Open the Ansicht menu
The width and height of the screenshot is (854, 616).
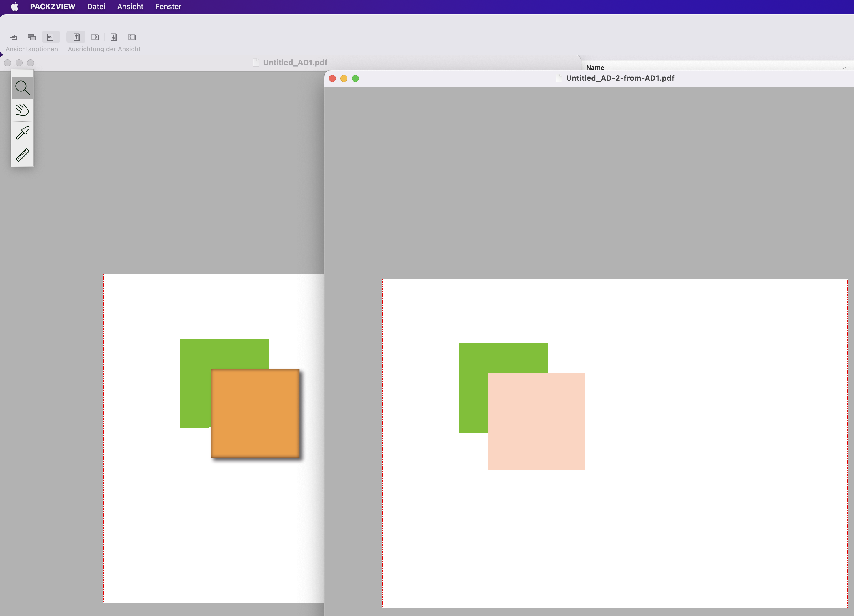tap(130, 6)
